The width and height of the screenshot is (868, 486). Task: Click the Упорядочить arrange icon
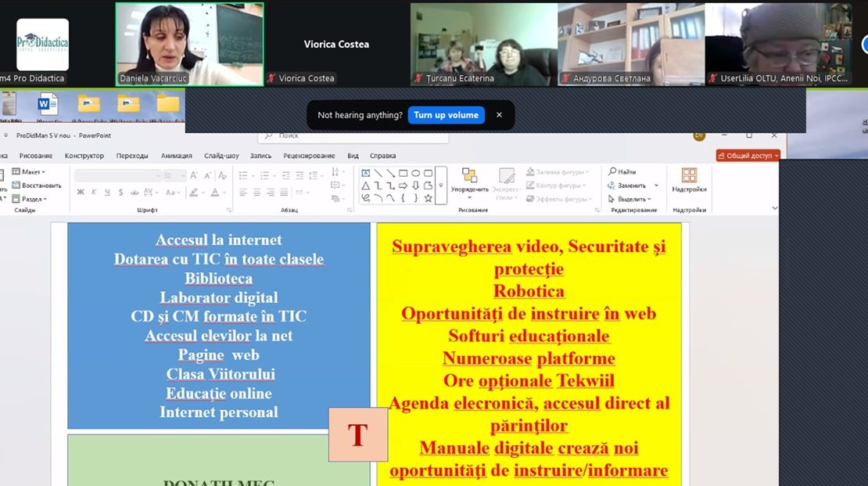(x=469, y=180)
